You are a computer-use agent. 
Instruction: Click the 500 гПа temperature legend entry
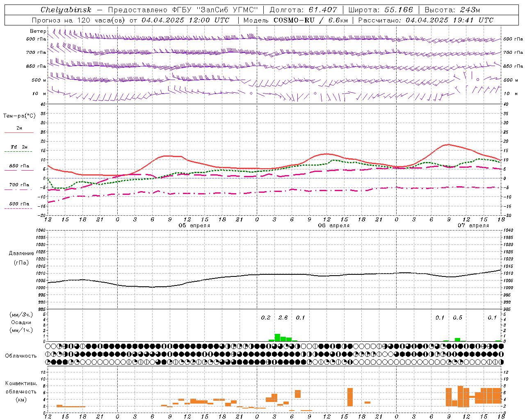[x=19, y=204]
